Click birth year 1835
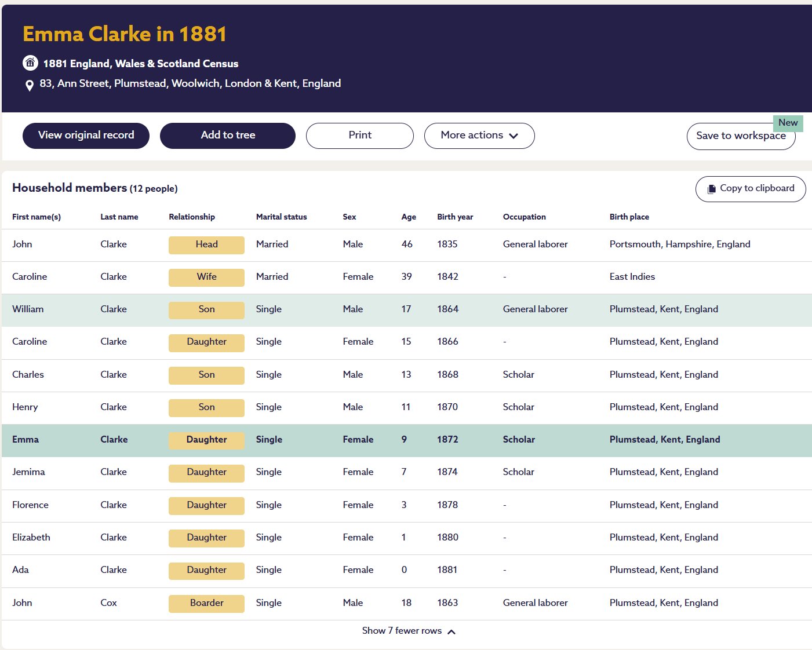This screenshot has width=812, height=650. [x=447, y=244]
